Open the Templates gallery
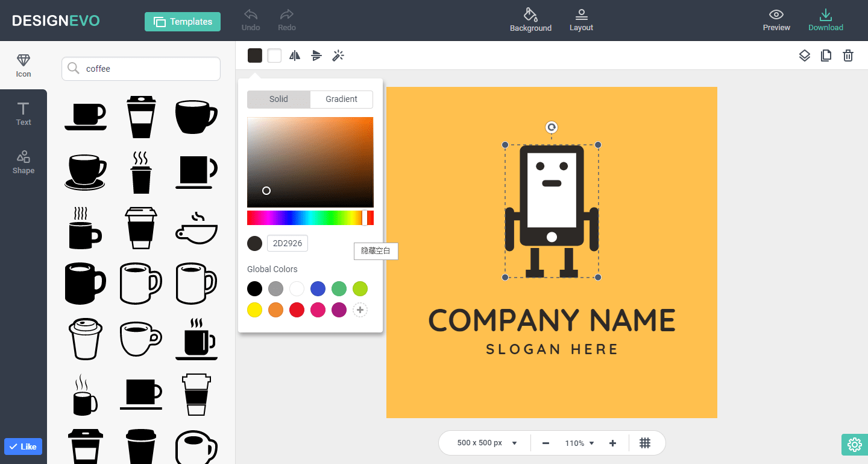Image resolution: width=868 pixels, height=464 pixels. pyautogui.click(x=182, y=21)
